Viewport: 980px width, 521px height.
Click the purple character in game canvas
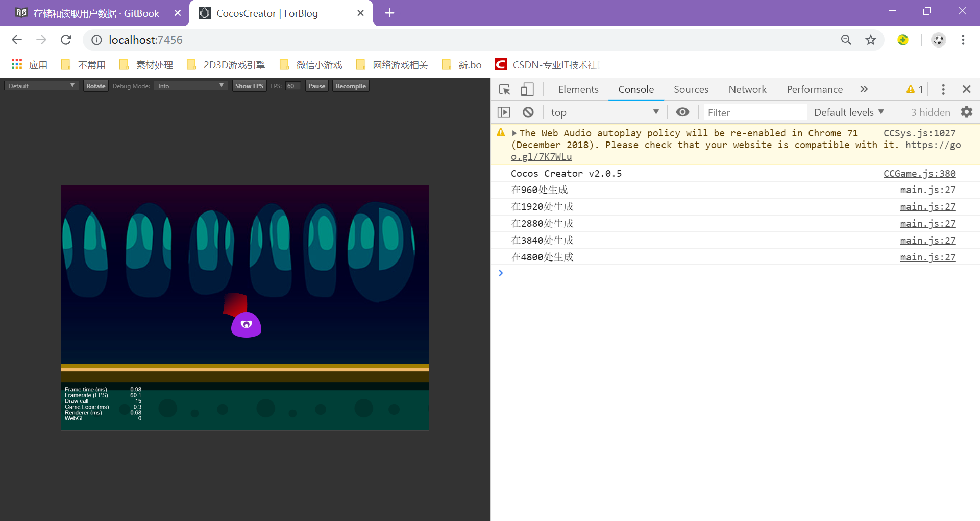pyautogui.click(x=246, y=324)
